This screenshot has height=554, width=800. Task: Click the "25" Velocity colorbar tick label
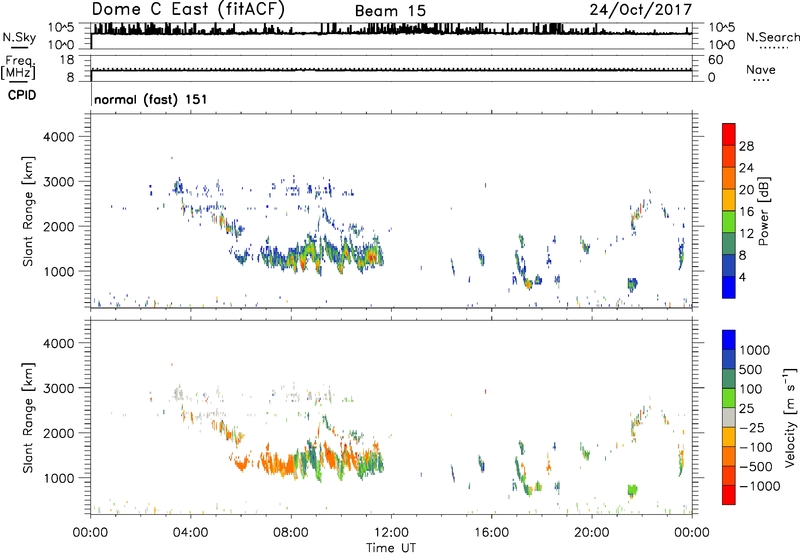click(x=746, y=409)
